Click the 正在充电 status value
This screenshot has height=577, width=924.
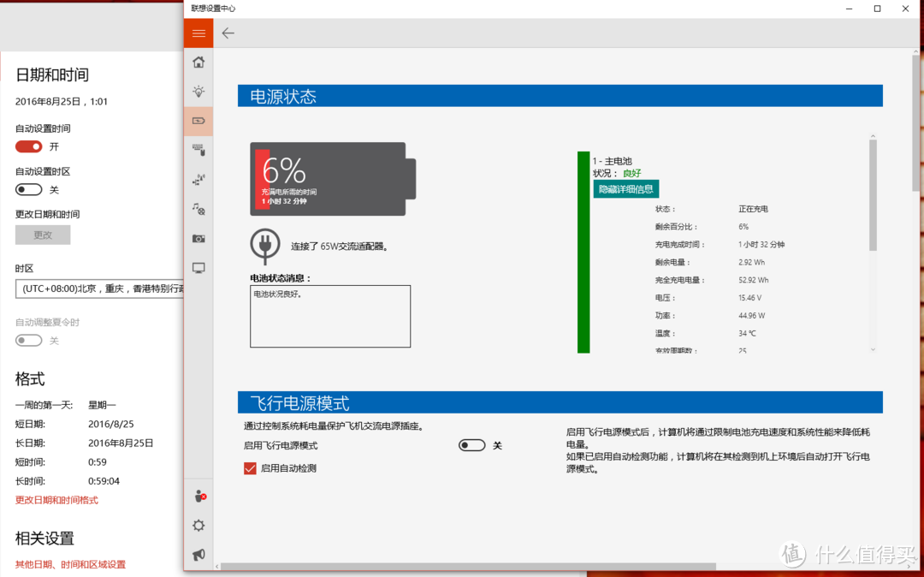(x=753, y=209)
